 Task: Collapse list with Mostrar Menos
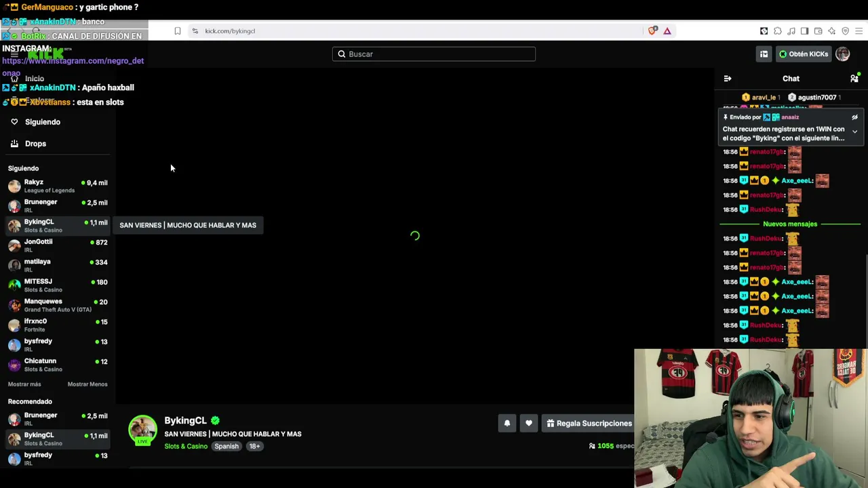coord(87,384)
